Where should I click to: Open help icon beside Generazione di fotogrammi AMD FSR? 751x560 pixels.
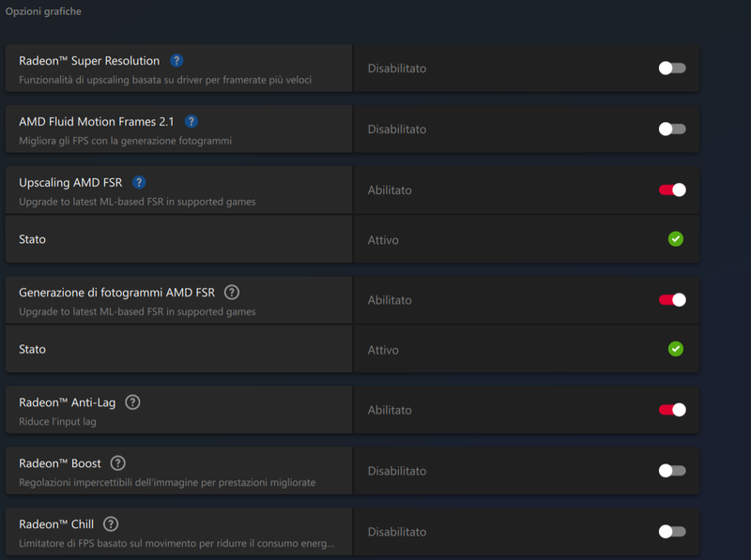(x=232, y=293)
